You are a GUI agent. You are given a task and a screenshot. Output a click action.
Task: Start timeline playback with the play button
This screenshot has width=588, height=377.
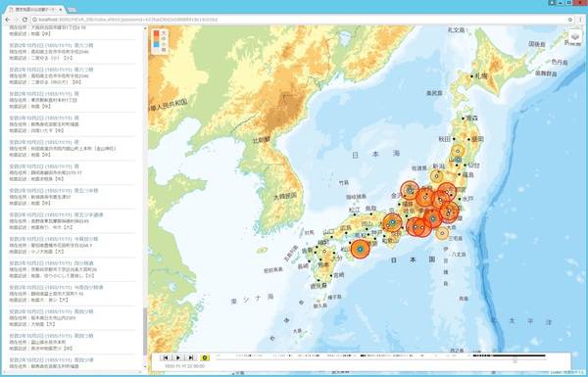(178, 357)
